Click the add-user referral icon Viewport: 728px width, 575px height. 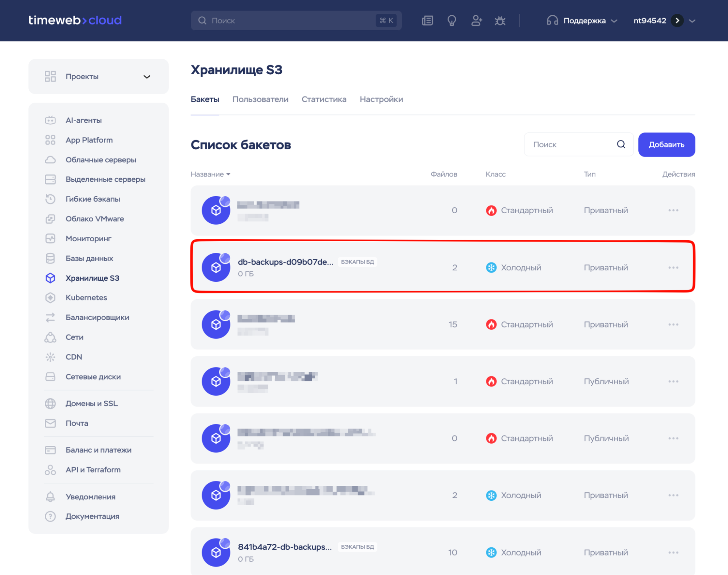pos(476,21)
